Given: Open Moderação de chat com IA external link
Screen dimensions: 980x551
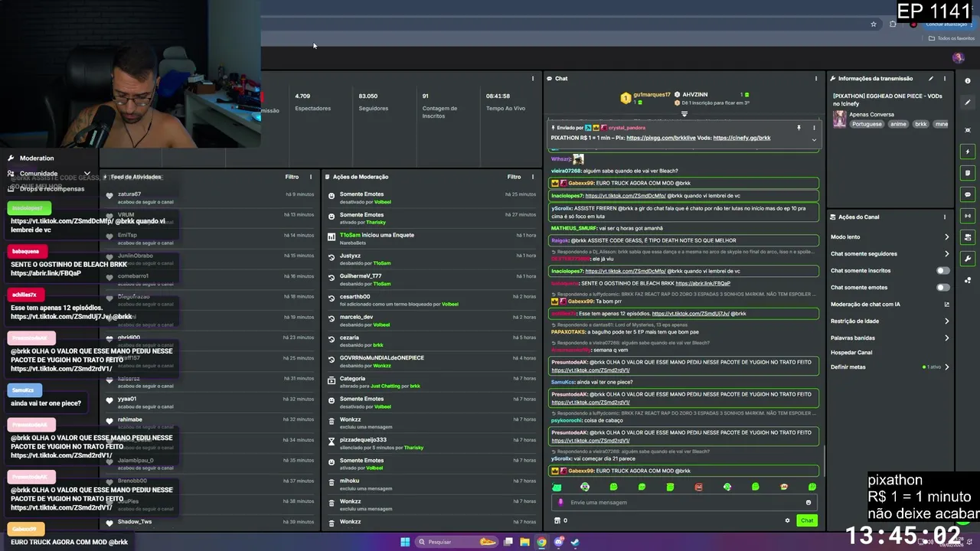Looking at the screenshot, I should [946, 304].
